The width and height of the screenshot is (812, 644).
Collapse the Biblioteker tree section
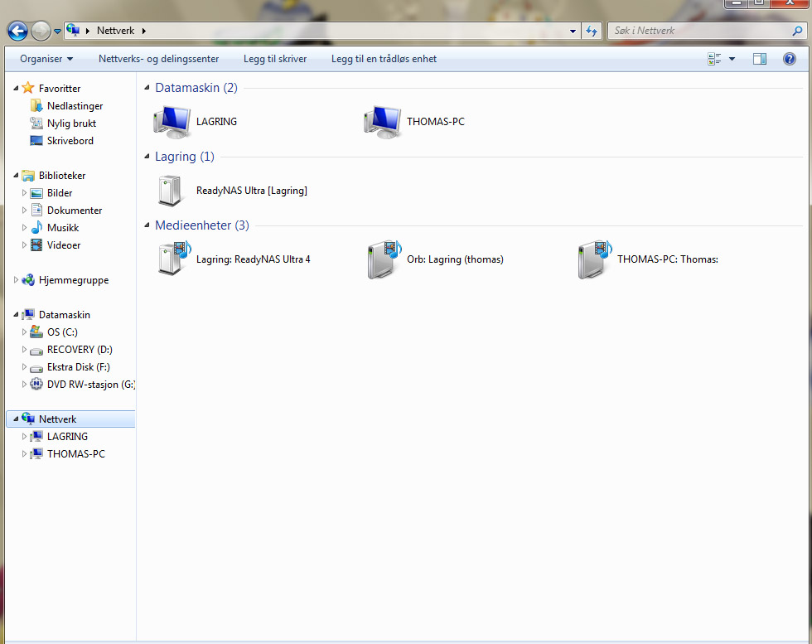(x=16, y=176)
